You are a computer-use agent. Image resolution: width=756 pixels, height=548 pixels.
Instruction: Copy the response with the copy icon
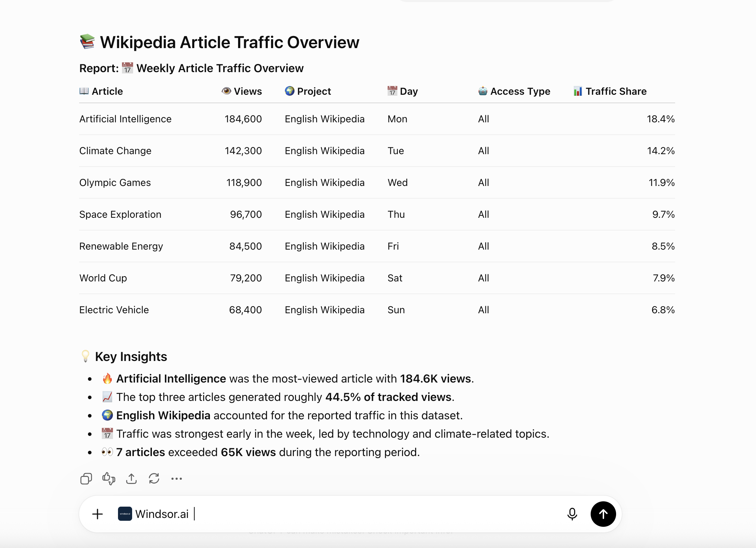pos(86,479)
